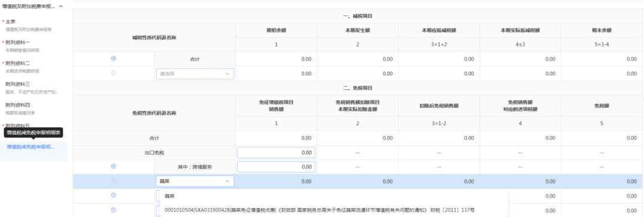644x217 pixels.
Task: Add a row using plus icon beside 其中：跨境服务
Action: pos(114,166)
